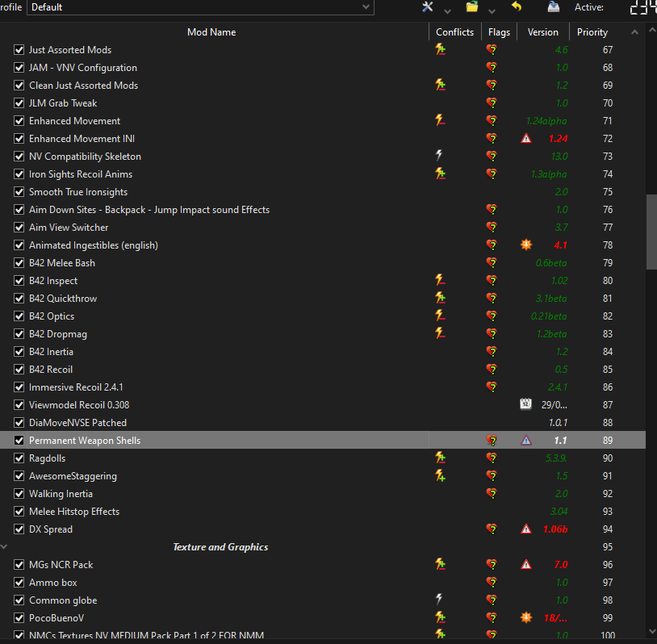Click orange update burst icon for Animated Ingestibles

526,245
